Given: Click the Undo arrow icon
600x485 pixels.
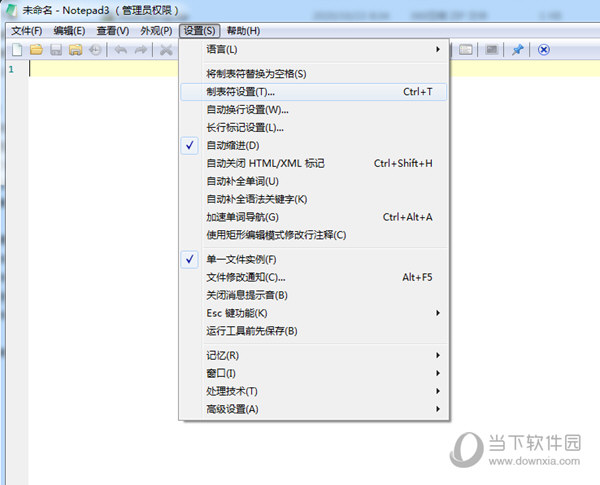Looking at the screenshot, I should point(121,50).
